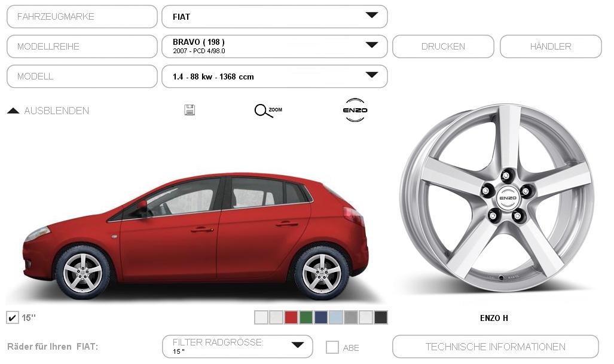Viewport: 614px width, 364px height.
Task: Click the red car preview image
Action: click(x=195, y=235)
